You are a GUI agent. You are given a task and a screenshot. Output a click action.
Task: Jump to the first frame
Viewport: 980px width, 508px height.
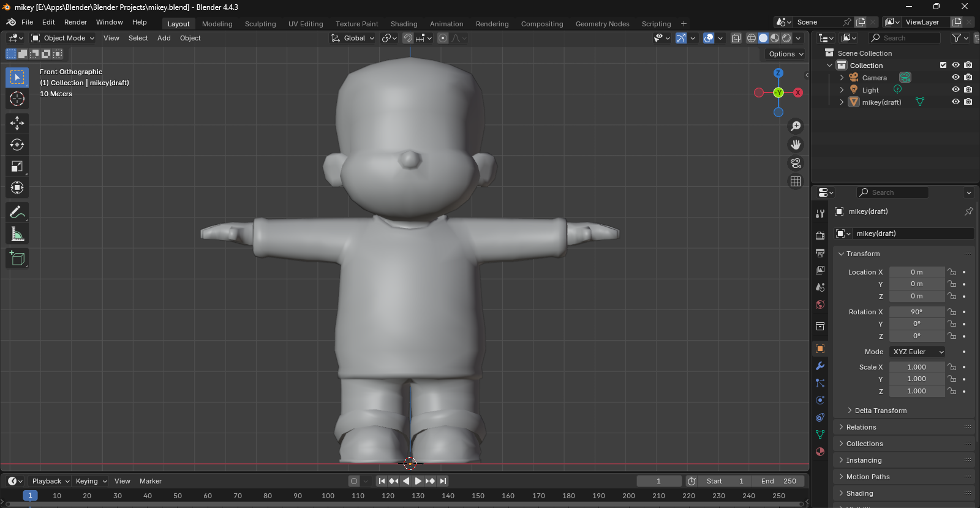382,481
